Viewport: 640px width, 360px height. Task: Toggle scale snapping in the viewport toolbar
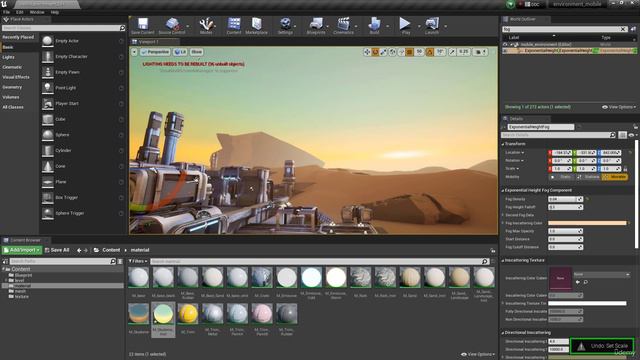(x=452, y=52)
